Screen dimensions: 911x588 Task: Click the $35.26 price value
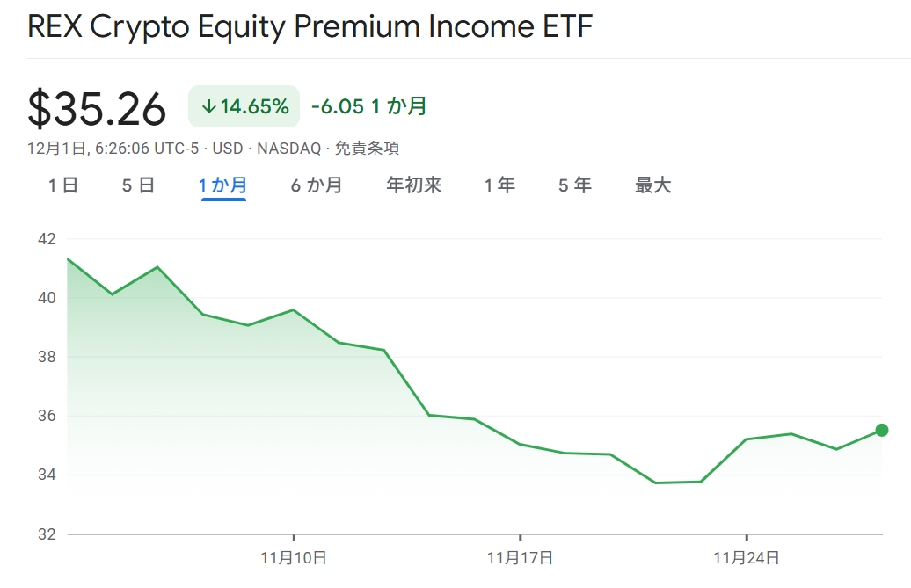pos(97,109)
